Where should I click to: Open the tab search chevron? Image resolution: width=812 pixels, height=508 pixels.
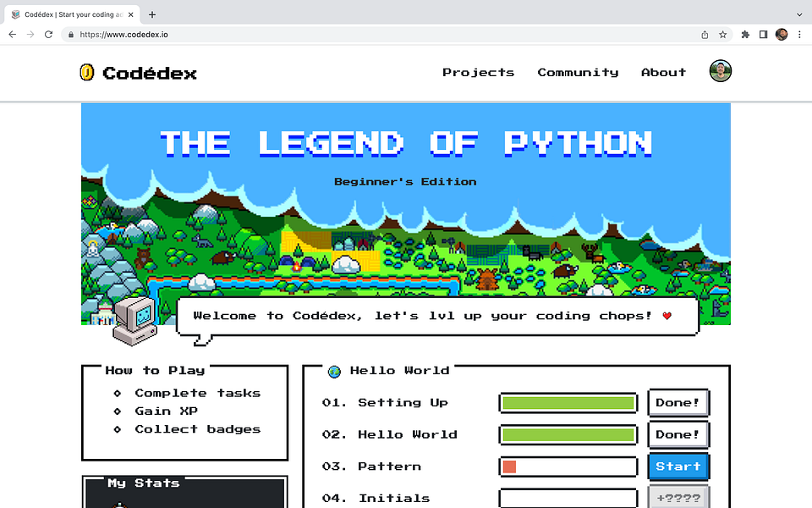(x=798, y=14)
